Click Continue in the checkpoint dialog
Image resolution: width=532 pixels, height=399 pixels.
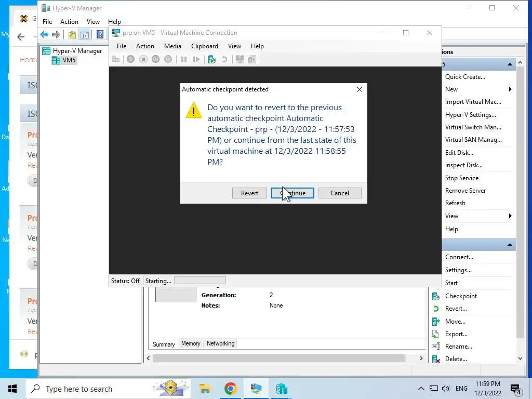pos(292,193)
